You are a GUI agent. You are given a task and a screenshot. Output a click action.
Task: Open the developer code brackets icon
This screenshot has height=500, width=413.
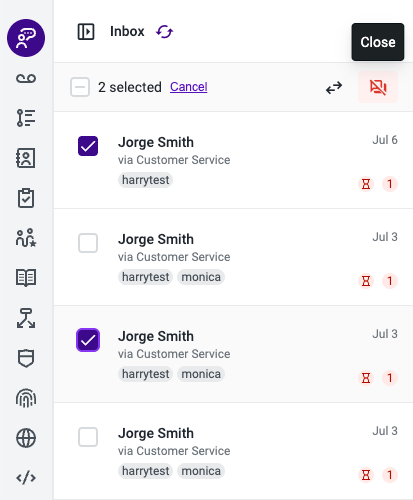26,478
